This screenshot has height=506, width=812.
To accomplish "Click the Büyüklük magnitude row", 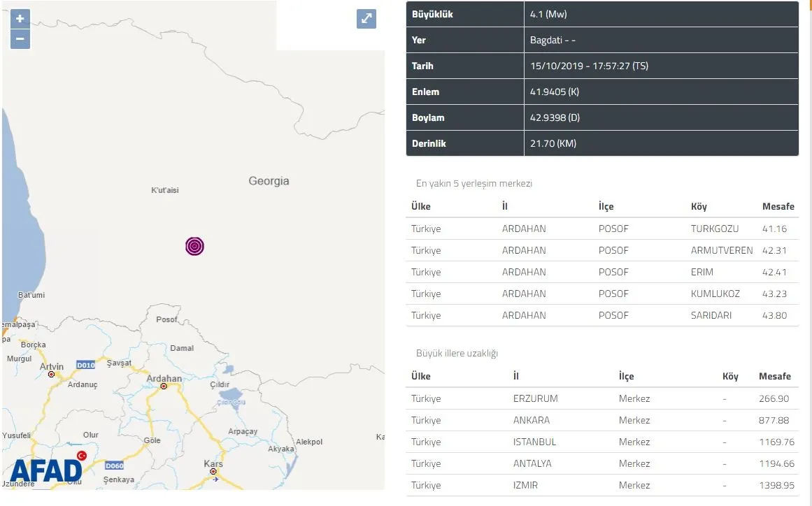I will [601, 14].
